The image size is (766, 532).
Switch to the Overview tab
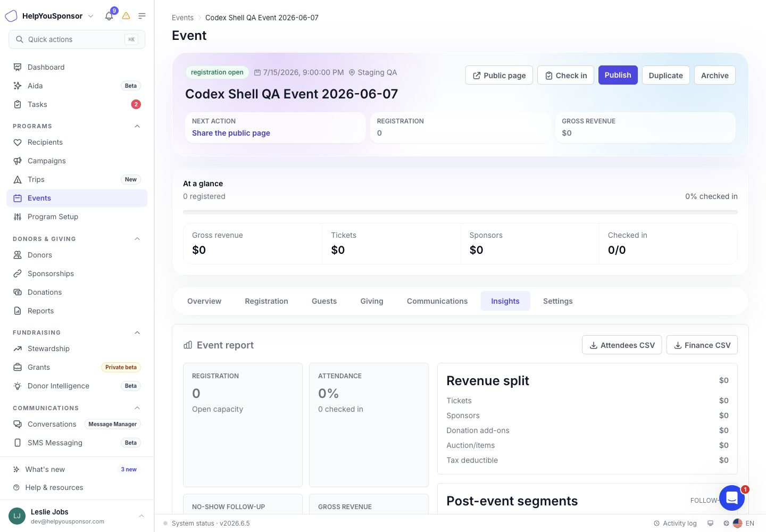pos(204,301)
